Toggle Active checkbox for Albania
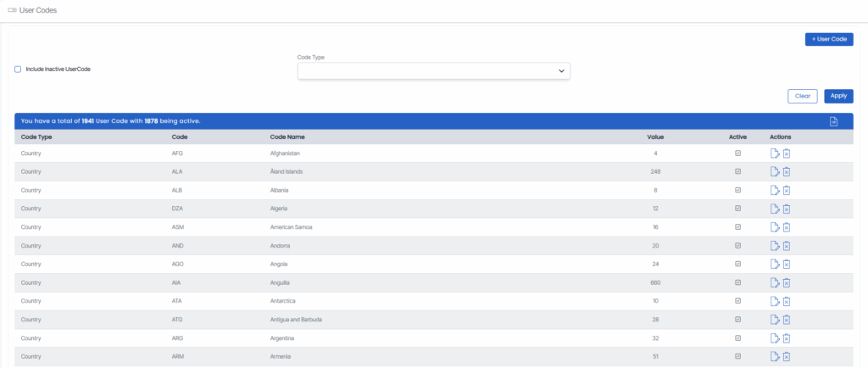Image resolution: width=868 pixels, height=368 pixels. [x=738, y=190]
